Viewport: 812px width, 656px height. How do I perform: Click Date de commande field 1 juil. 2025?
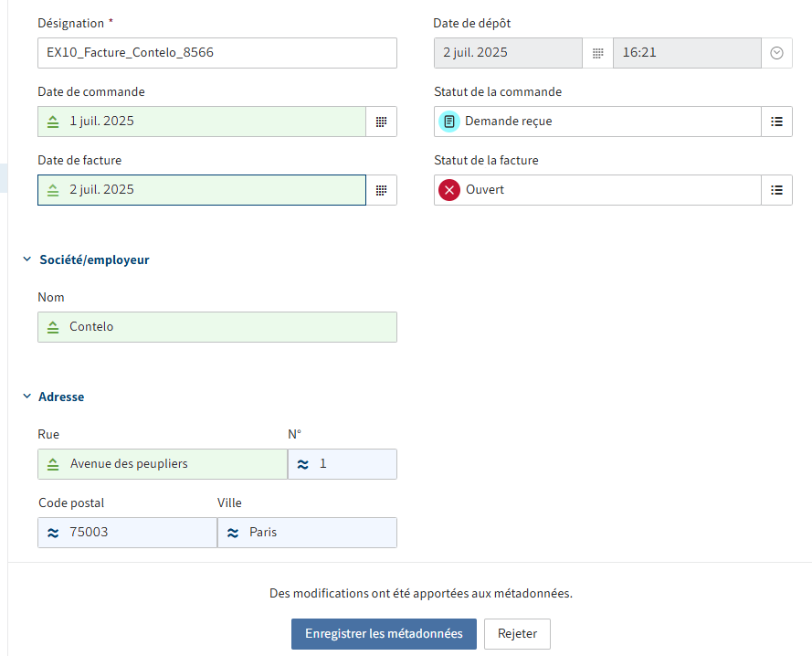[x=202, y=122]
